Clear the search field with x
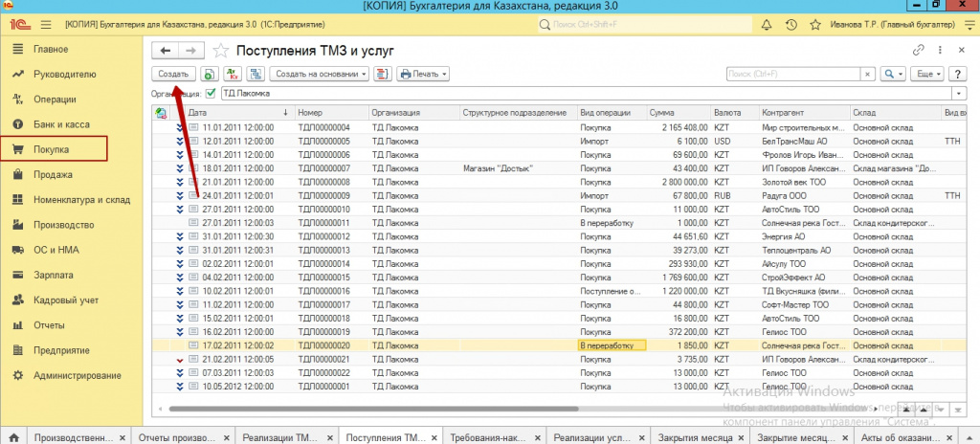This screenshot has width=980, height=444. point(867,74)
